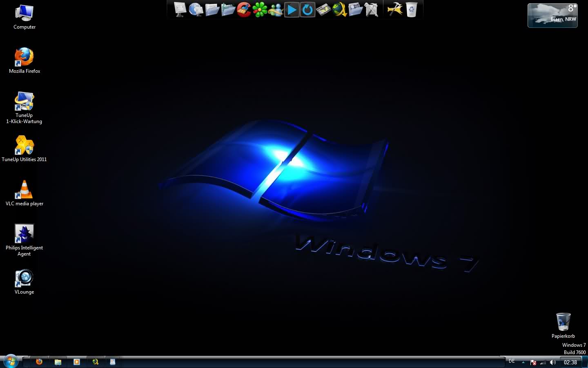The height and width of the screenshot is (368, 588).
Task: Open the DE keyboard language selector
Action: [x=512, y=361]
